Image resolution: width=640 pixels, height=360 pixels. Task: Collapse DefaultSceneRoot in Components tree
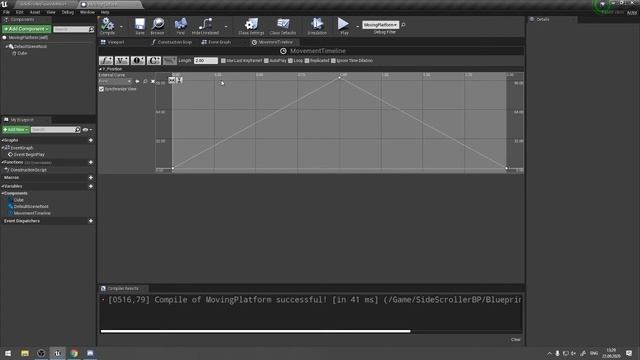click(7, 47)
